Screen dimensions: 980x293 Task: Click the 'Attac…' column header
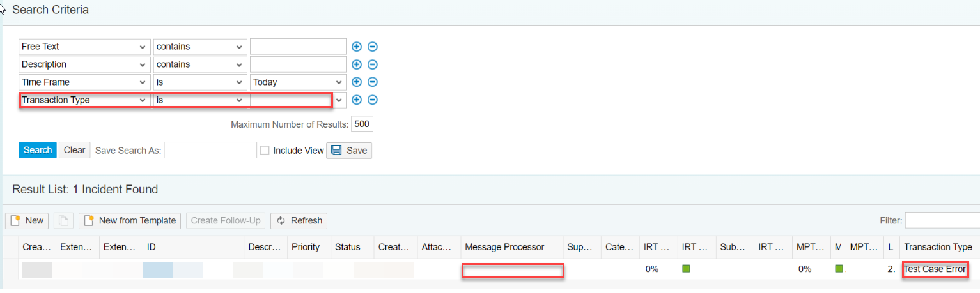[x=439, y=247]
